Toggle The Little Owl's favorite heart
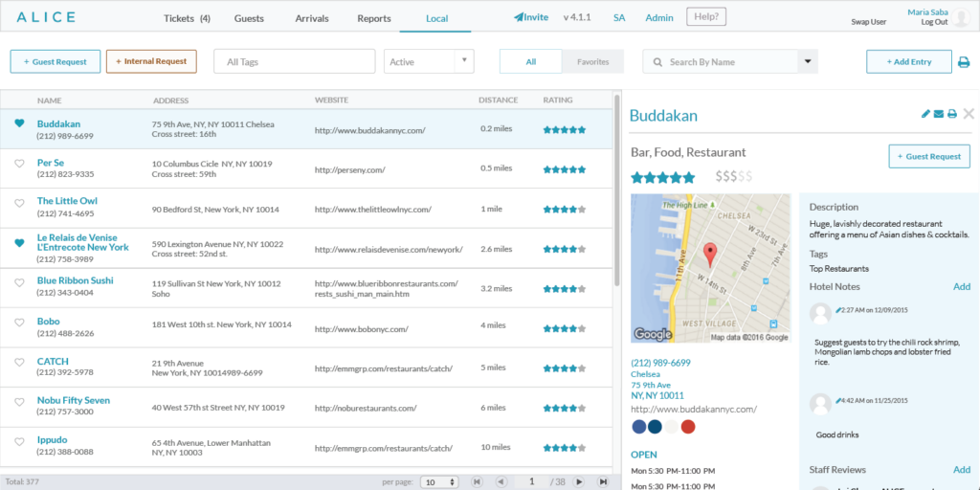The image size is (980, 490). 19,203
